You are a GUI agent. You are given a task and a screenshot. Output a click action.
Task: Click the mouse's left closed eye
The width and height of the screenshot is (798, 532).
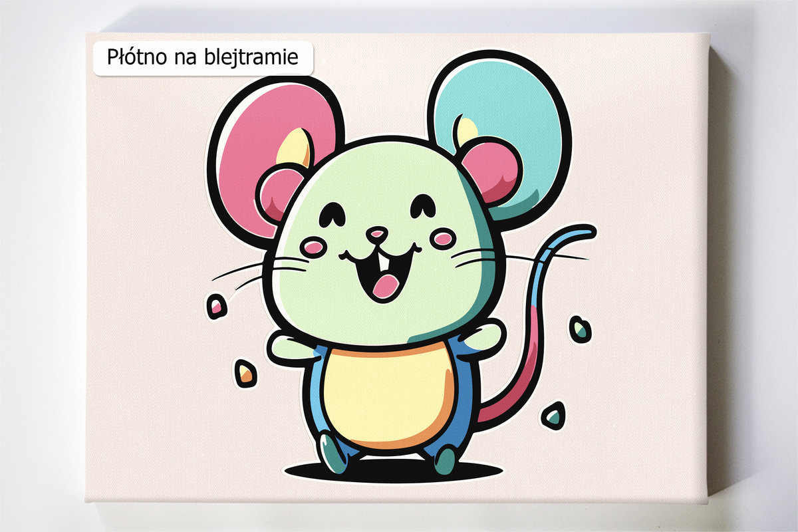coord(332,215)
